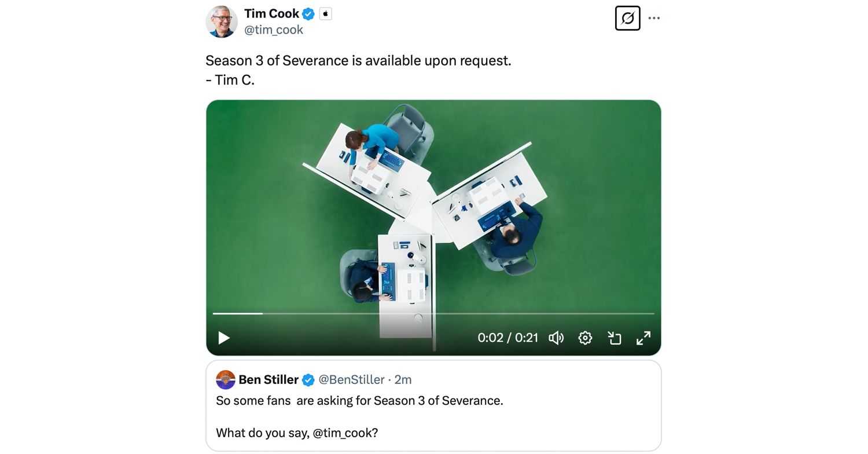The image size is (868, 454).
Task: Toggle picture-in-picture mode icon
Action: click(x=614, y=338)
